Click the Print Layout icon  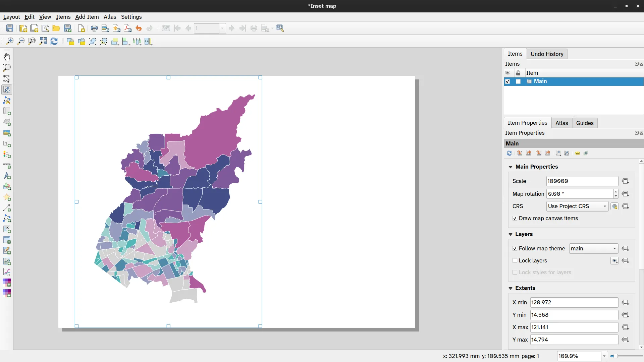(94, 28)
